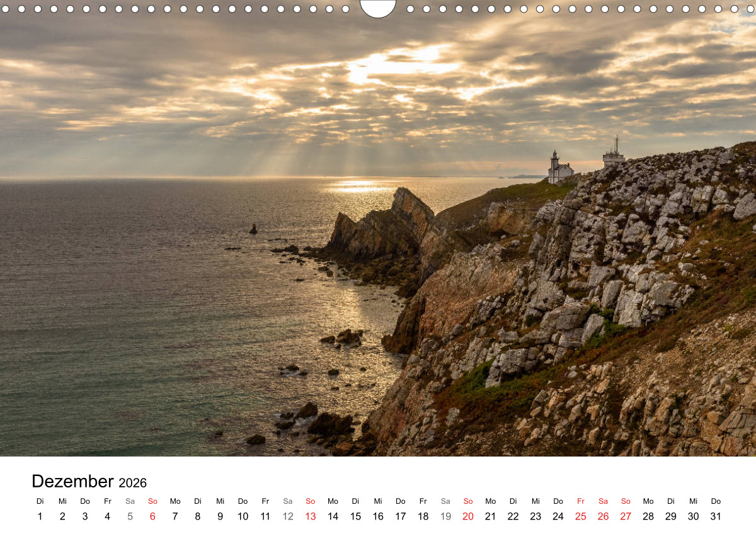This screenshot has width=756, height=534.
Task: Click the grey "Sa" label above date 5
Action: click(130, 501)
